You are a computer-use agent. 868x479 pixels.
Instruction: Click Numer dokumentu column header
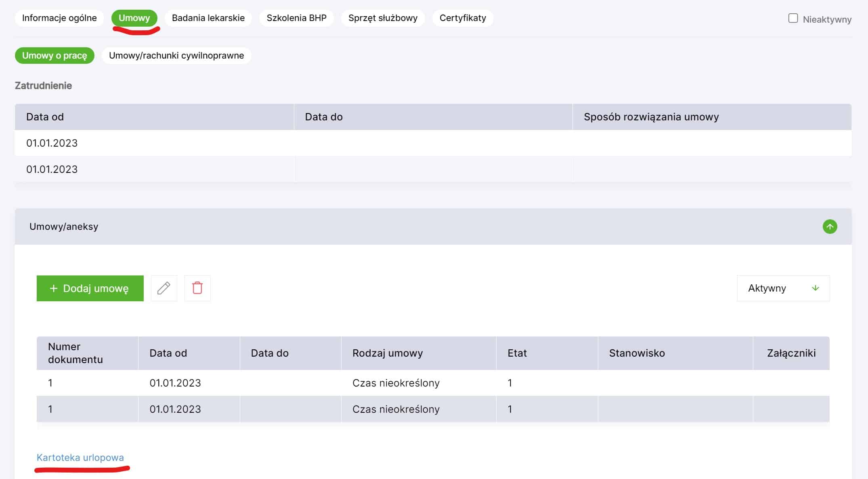pos(87,353)
